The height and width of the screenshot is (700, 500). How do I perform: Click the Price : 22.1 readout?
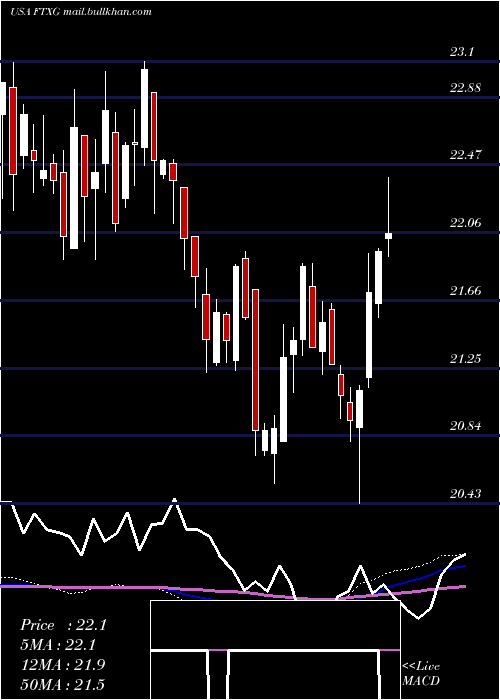click(x=63, y=625)
